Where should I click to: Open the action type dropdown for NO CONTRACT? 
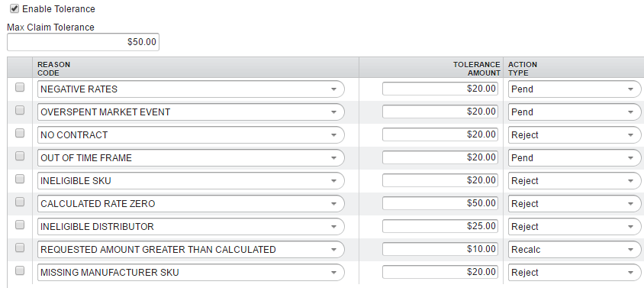575,135
